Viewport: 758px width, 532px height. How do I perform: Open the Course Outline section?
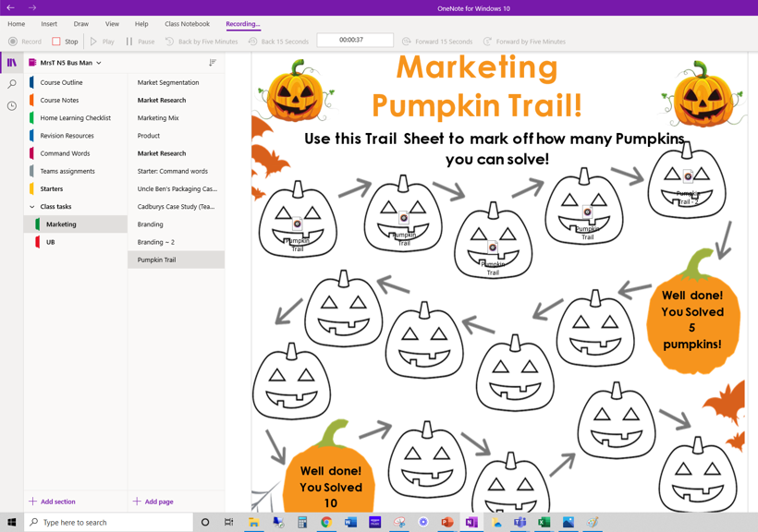76,82
